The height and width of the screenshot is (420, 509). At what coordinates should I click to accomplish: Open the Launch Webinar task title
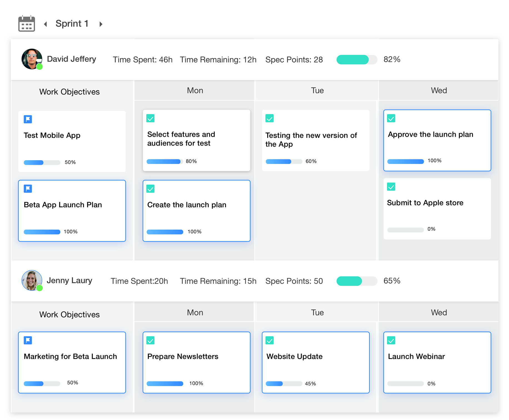[x=416, y=357]
